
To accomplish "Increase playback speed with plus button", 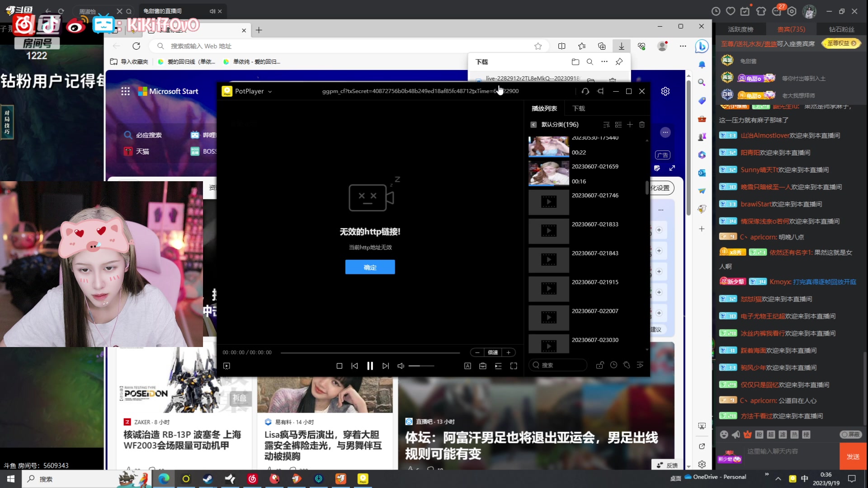I will [x=508, y=352].
